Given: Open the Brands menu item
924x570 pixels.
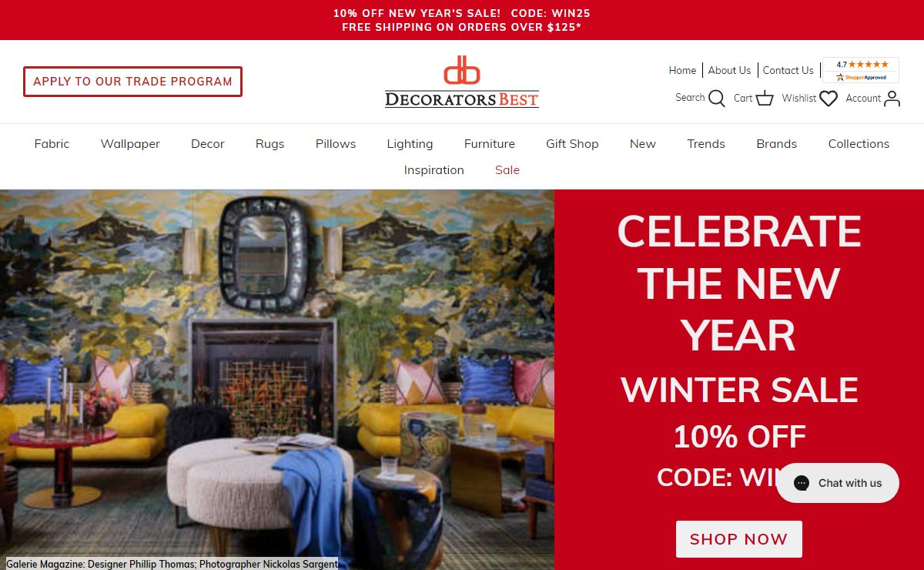Looking at the screenshot, I should coord(776,144).
